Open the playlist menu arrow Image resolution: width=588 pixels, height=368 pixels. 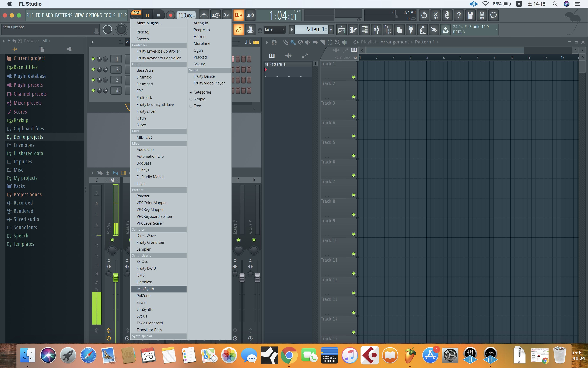coord(267,42)
